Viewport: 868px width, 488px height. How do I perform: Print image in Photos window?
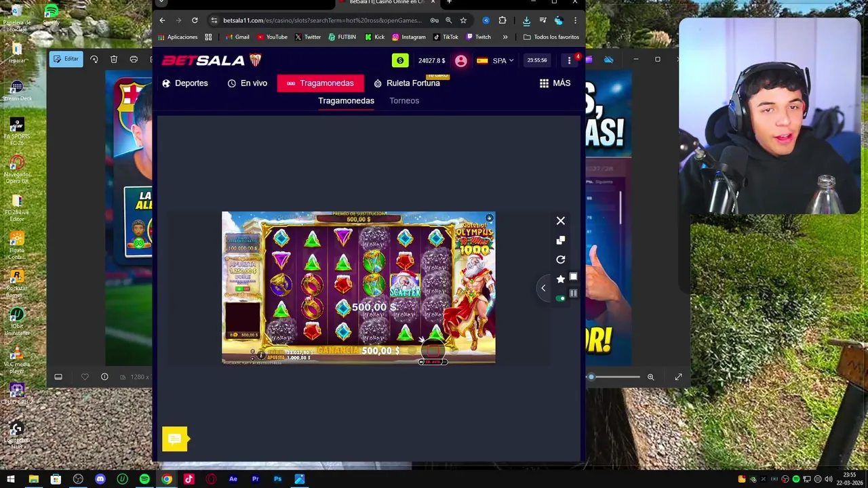134,60
